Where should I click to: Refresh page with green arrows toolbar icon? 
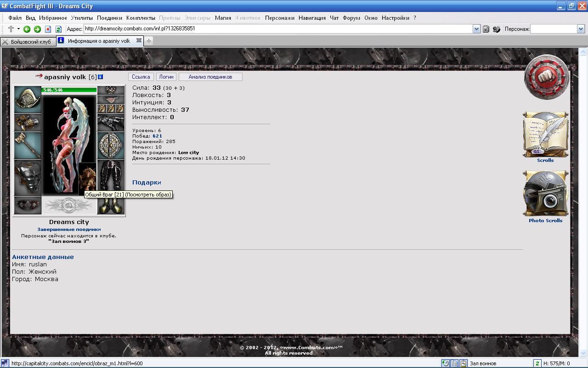coord(58,29)
